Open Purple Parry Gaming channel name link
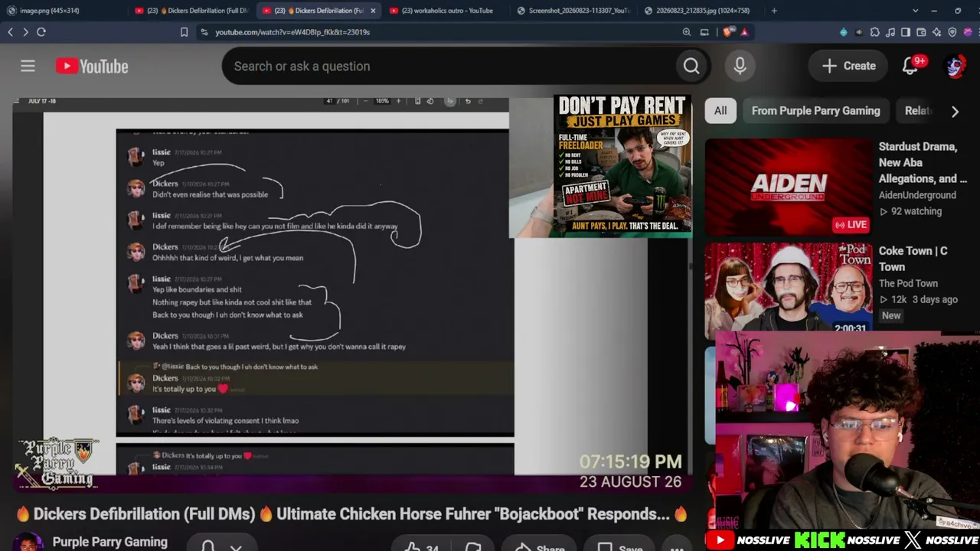This screenshot has width=980, height=551. point(110,542)
